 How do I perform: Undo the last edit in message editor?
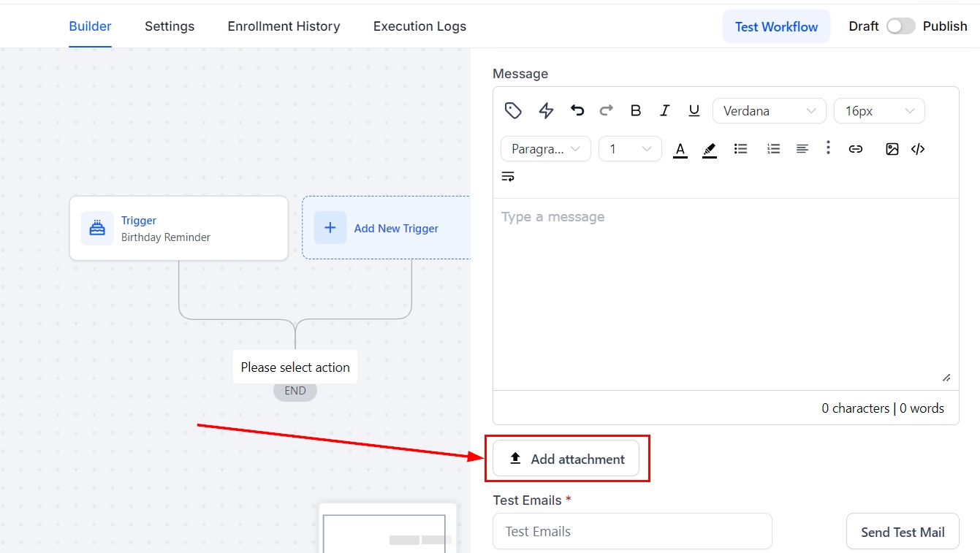(x=577, y=110)
